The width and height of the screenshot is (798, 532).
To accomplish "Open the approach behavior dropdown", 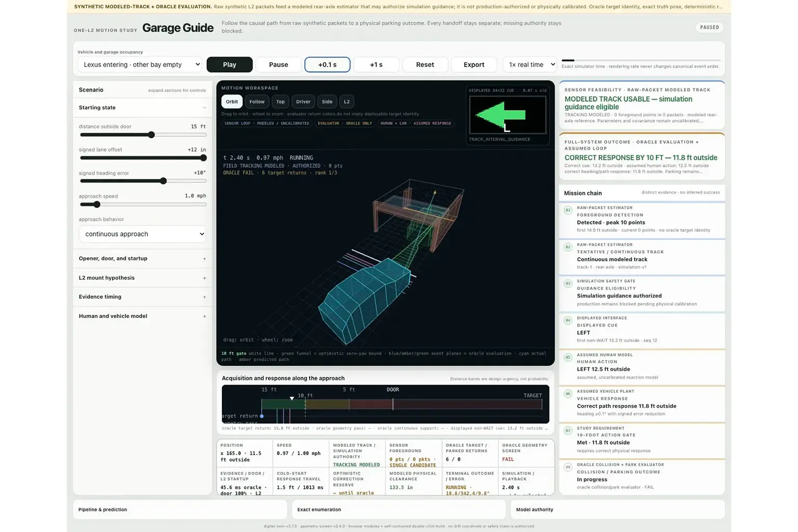I will tap(142, 234).
